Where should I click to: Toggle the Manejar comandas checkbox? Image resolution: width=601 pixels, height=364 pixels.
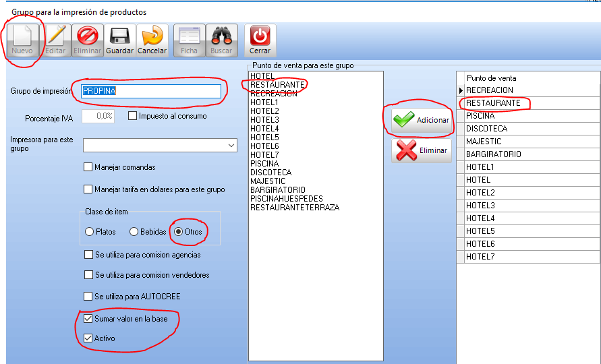(x=88, y=167)
